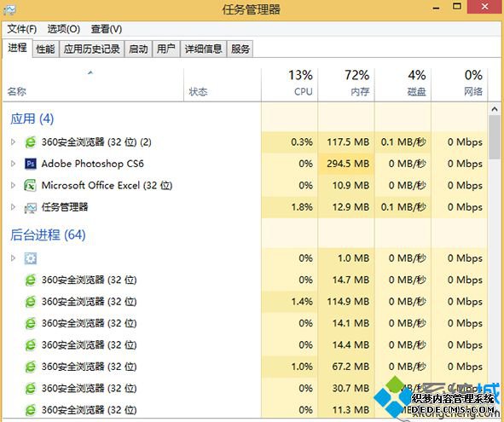The width and height of the screenshot is (504, 422).
Task: Open the 文件(F) menu
Action: [x=22, y=29]
